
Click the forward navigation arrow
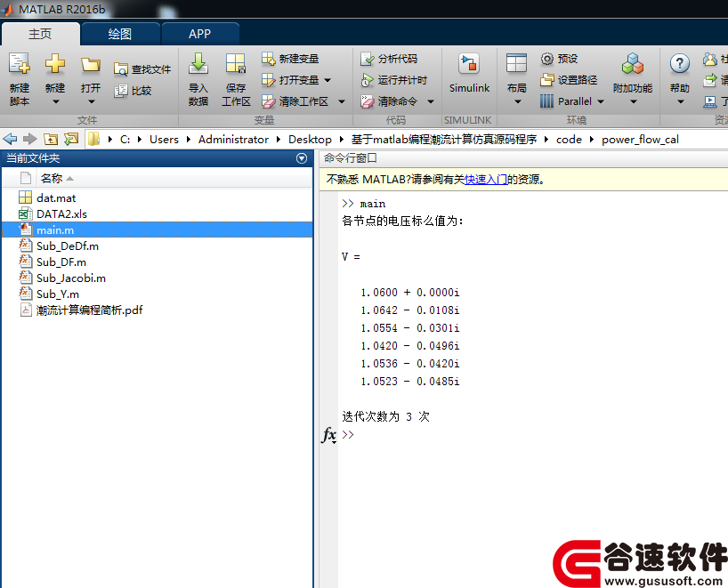[x=30, y=139]
